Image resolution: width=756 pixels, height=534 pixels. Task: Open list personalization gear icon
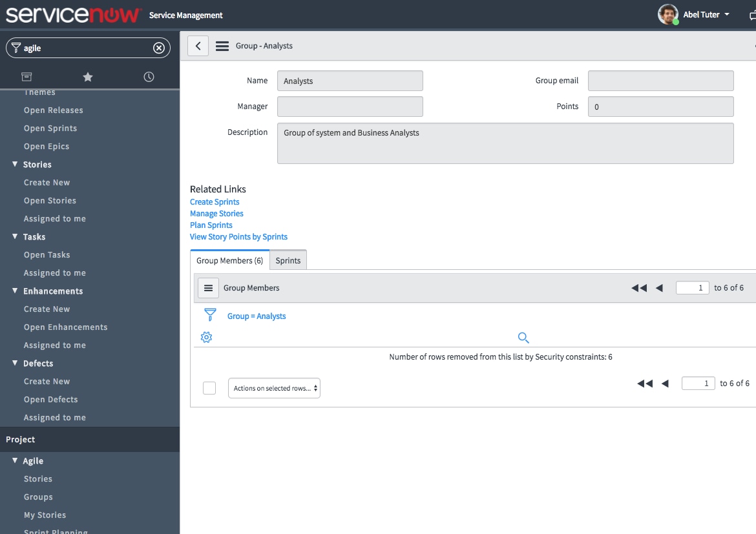[x=206, y=337]
